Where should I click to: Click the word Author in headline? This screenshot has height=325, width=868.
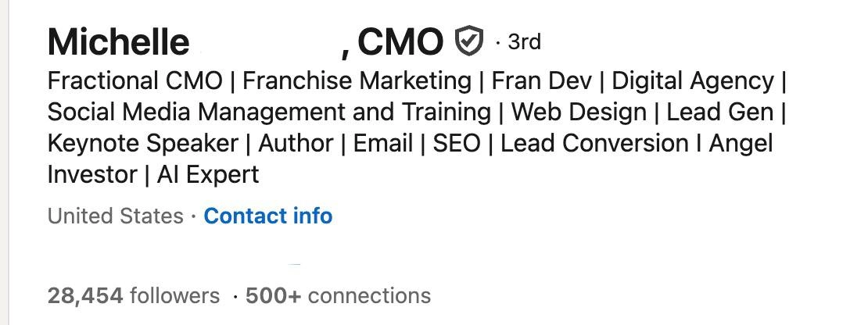pyautogui.click(x=296, y=145)
